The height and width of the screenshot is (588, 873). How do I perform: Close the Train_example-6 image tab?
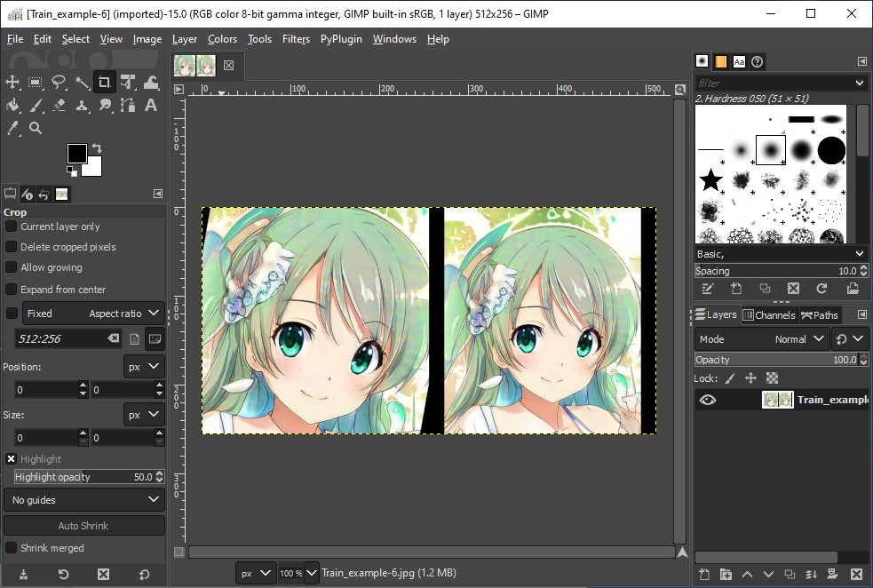228,65
